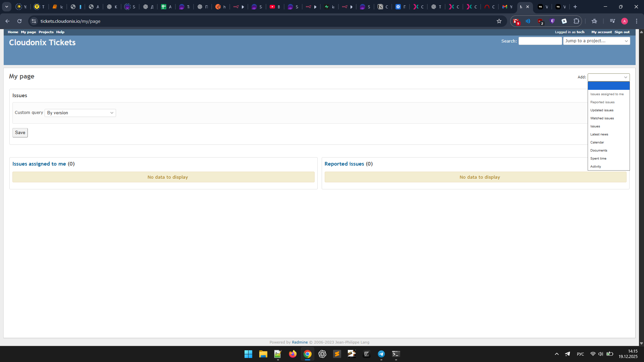Click Sign out in the top menu
This screenshot has height=362, width=644.
622,32
